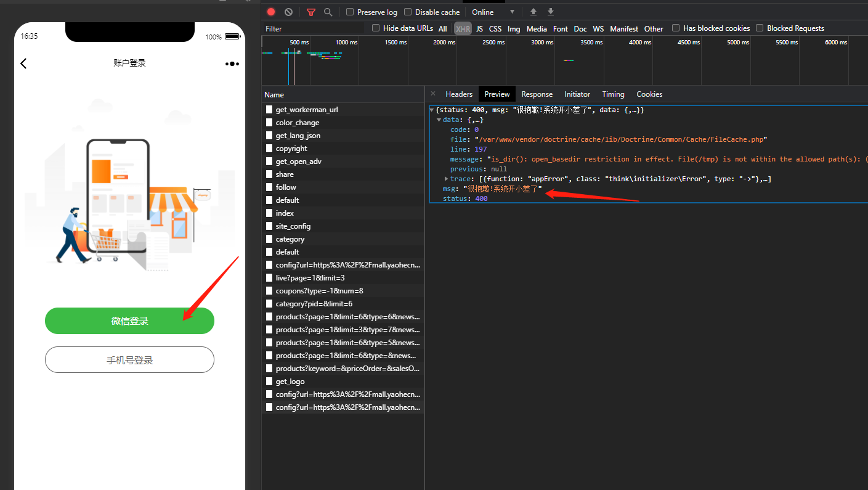Filter requests by CSS type
The image size is (868, 490).
click(495, 28)
